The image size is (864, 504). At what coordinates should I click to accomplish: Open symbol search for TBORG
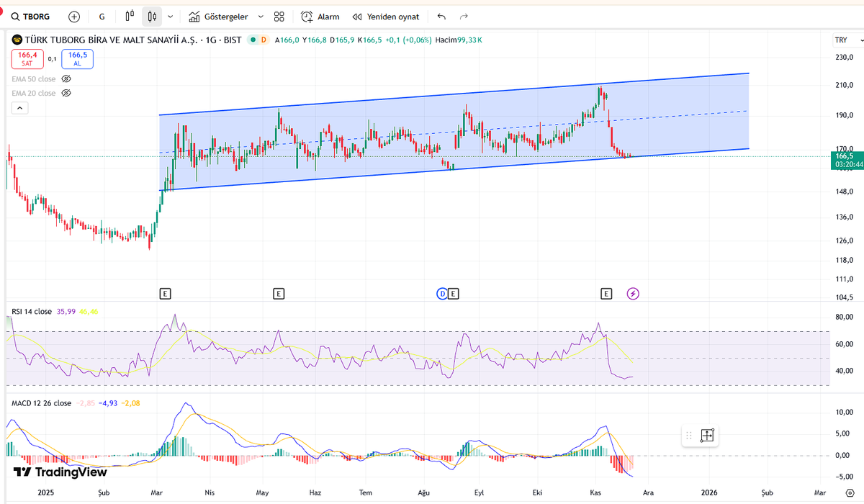(x=32, y=16)
